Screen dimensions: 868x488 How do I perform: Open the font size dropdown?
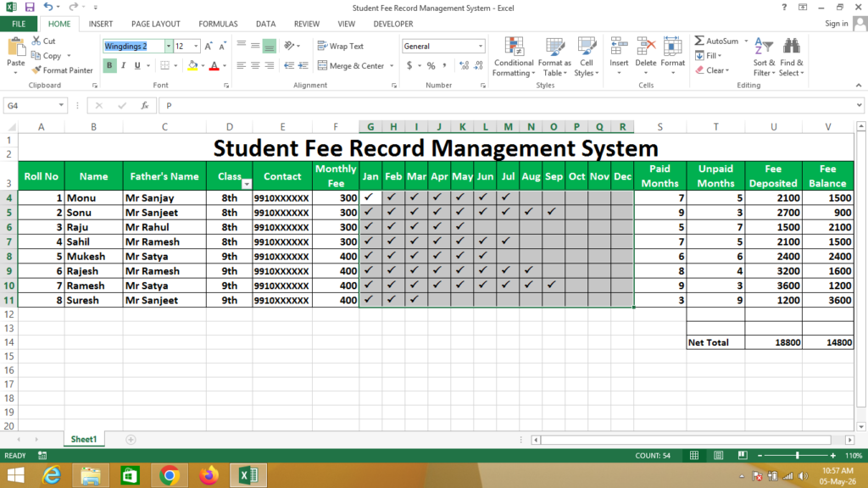point(196,46)
